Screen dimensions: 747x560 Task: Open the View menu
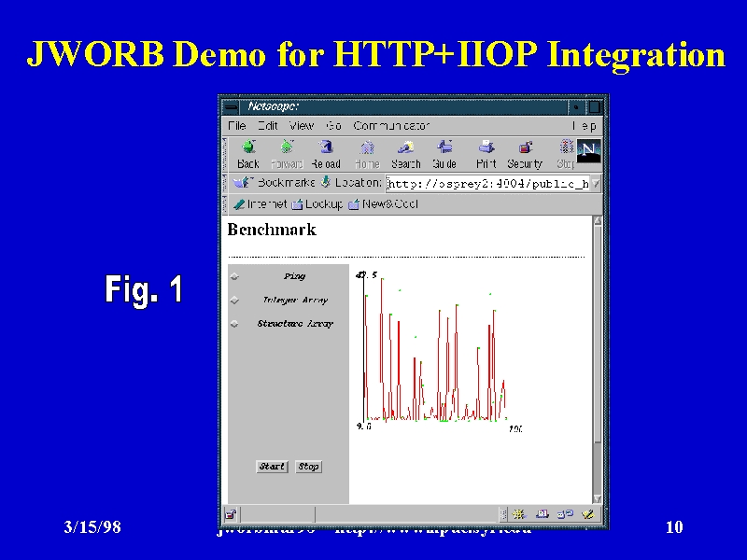[301, 126]
